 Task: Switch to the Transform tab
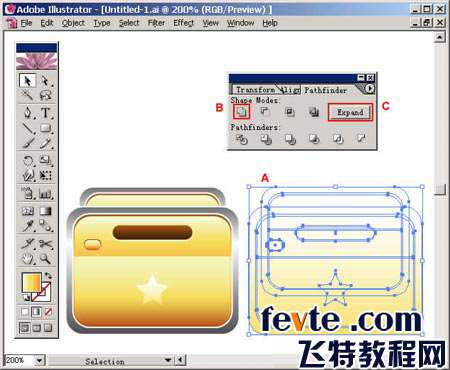point(255,90)
